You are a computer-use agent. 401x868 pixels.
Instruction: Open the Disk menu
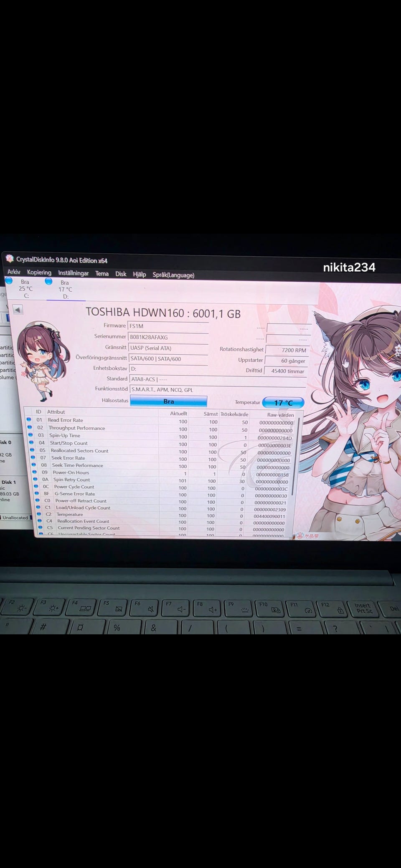[x=121, y=274]
